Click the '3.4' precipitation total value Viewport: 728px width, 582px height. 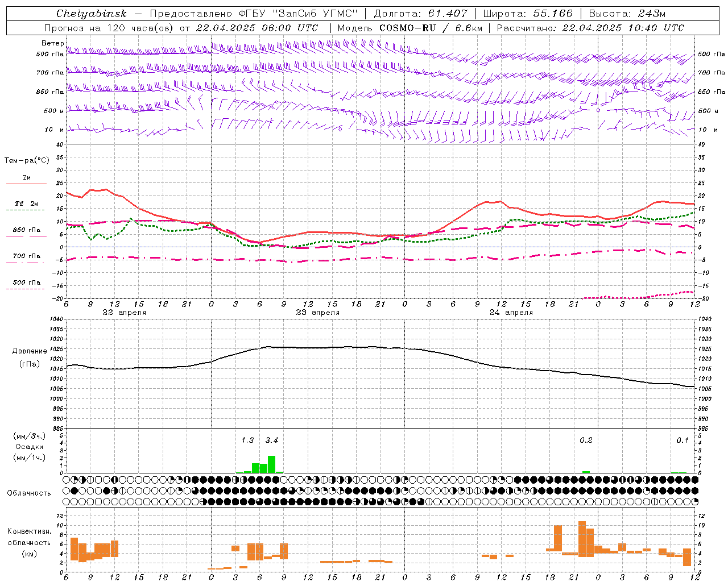272,440
